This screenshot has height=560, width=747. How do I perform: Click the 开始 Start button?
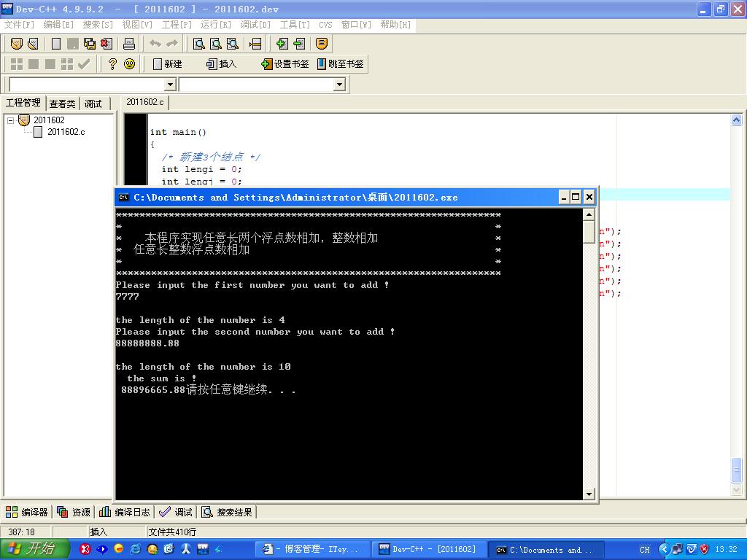[34, 549]
